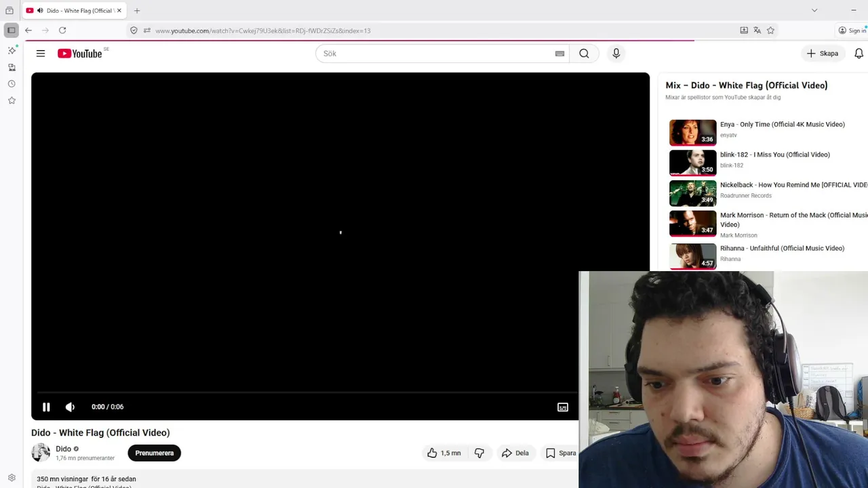Click the video title text
Screen dimensions: 868x488
pos(100,432)
